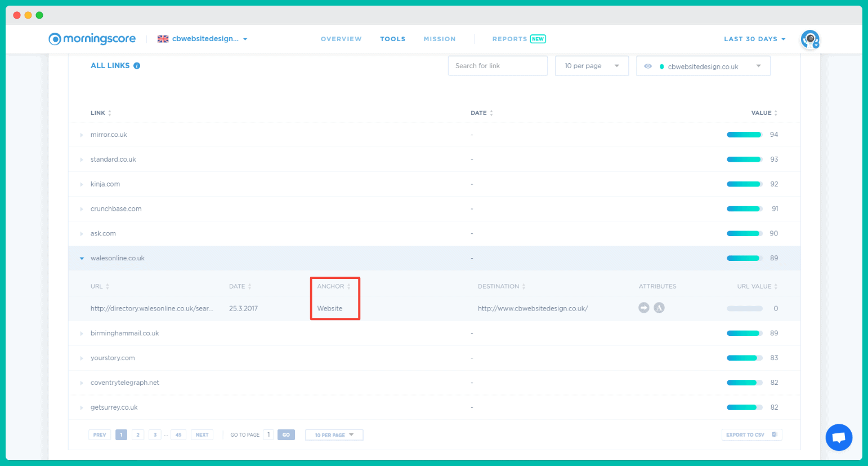Sort sub-table by Destination column
The width and height of the screenshot is (868, 466).
pyautogui.click(x=502, y=286)
